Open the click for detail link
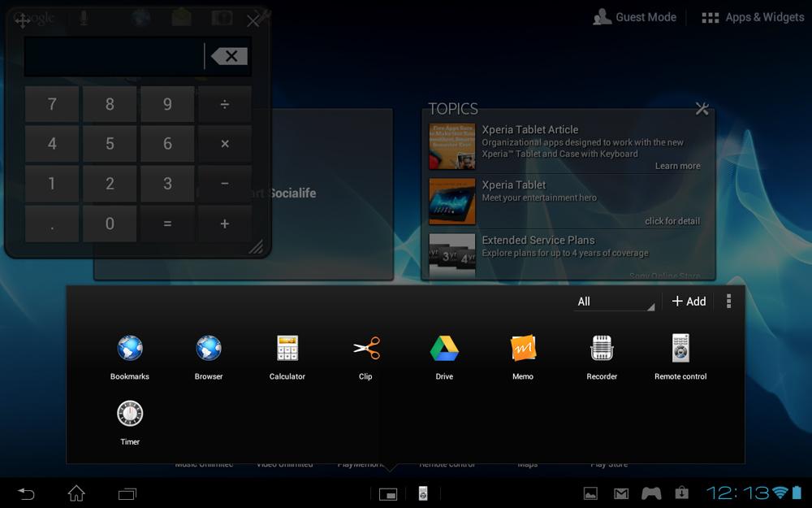This screenshot has width=812, height=508. pos(672,221)
